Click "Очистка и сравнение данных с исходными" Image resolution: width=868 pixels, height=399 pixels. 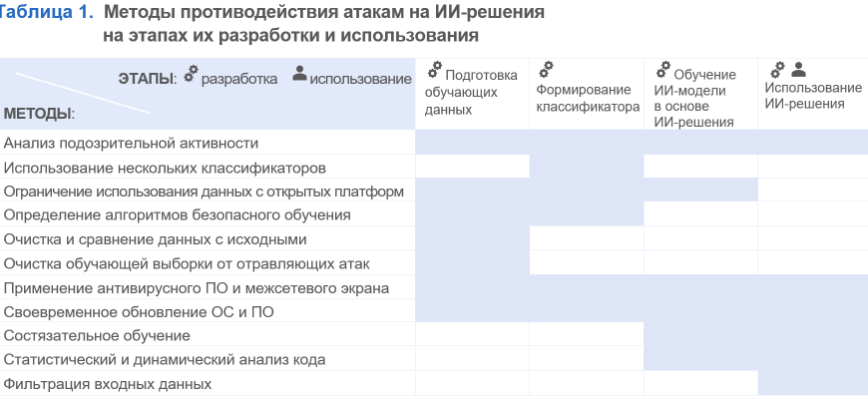(155, 239)
